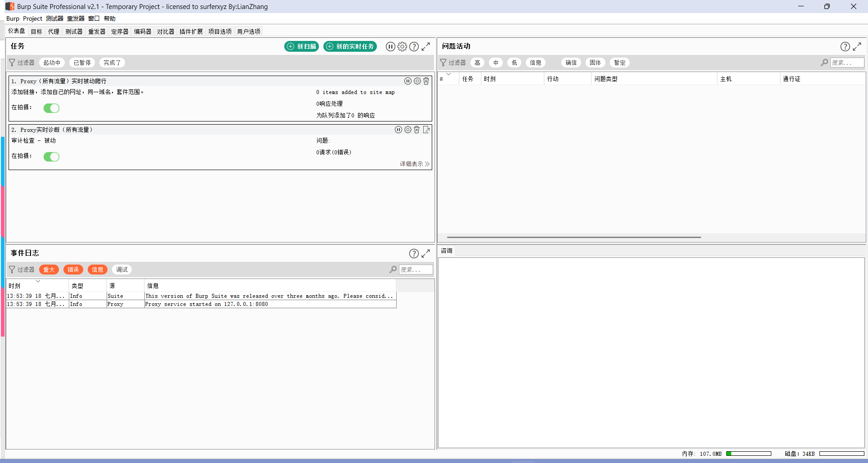Click the 新扫描 button
This screenshot has width=868, height=463.
[x=302, y=46]
